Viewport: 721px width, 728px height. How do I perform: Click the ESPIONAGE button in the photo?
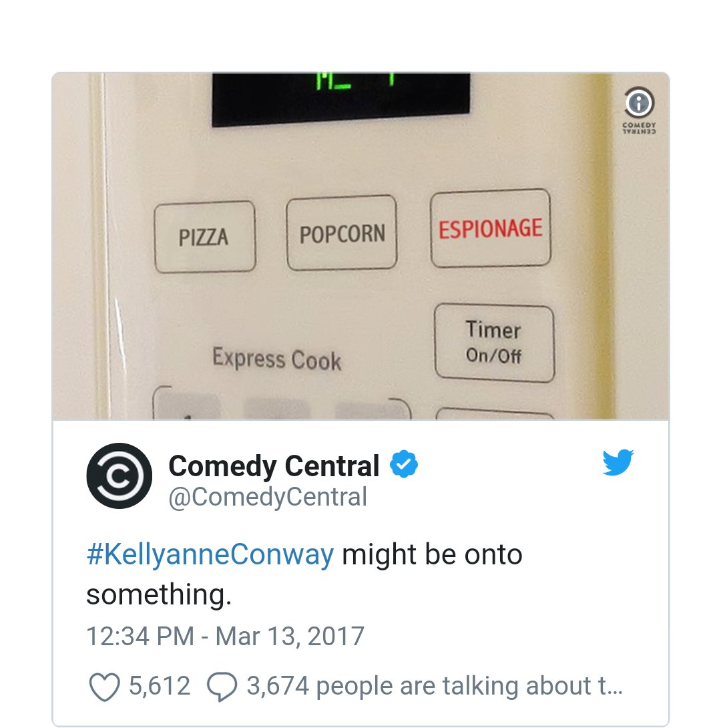point(491,228)
